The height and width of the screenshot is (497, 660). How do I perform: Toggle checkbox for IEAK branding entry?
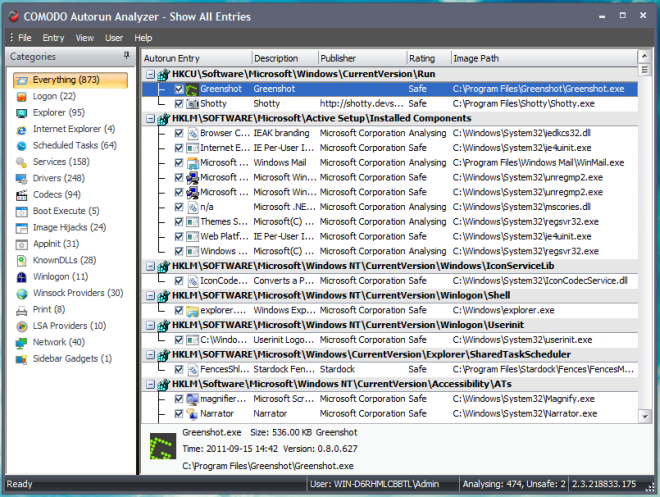click(179, 133)
